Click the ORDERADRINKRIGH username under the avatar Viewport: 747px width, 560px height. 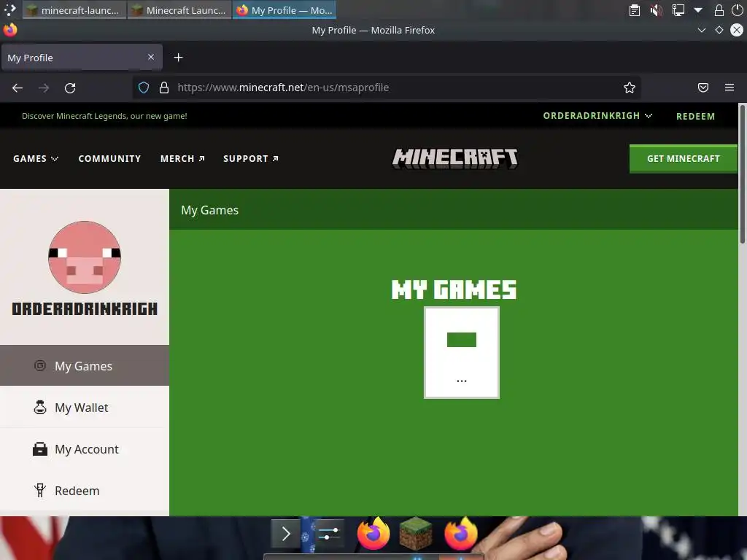click(x=85, y=308)
